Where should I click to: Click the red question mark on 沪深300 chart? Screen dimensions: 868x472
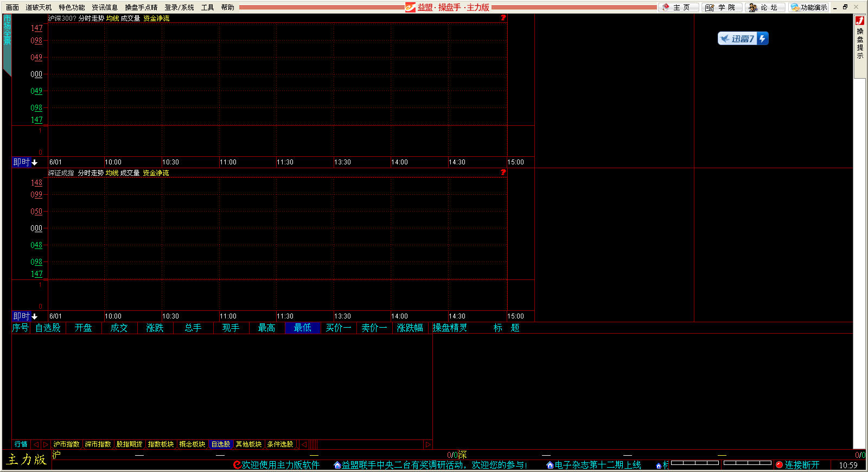[x=503, y=18]
